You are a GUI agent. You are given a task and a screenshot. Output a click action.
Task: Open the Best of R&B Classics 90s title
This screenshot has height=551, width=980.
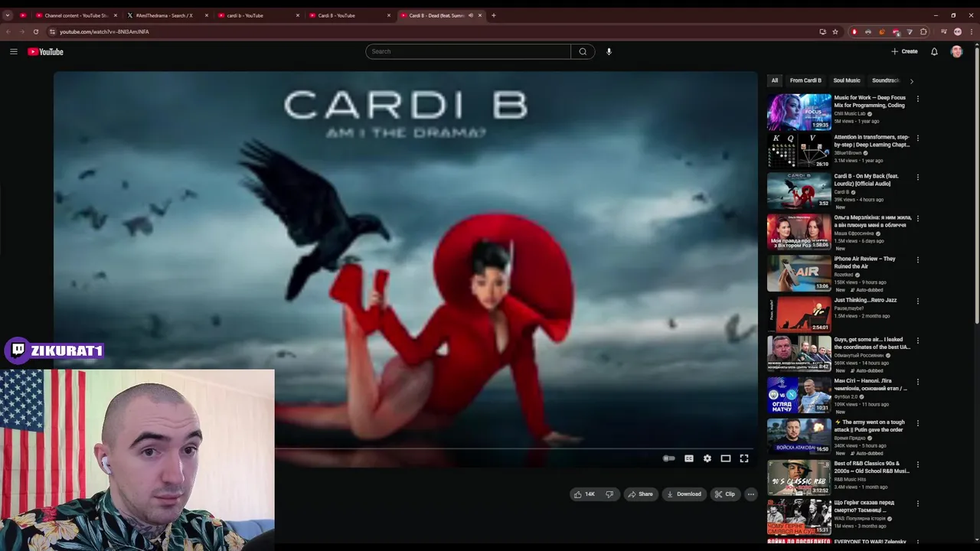871,467
